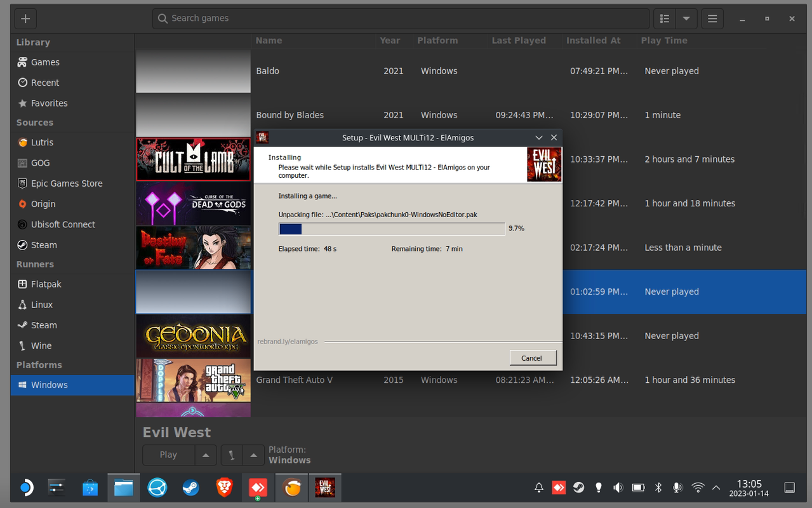This screenshot has width=812, height=508.
Task: Launch Steam from the taskbar
Action: coord(190,488)
